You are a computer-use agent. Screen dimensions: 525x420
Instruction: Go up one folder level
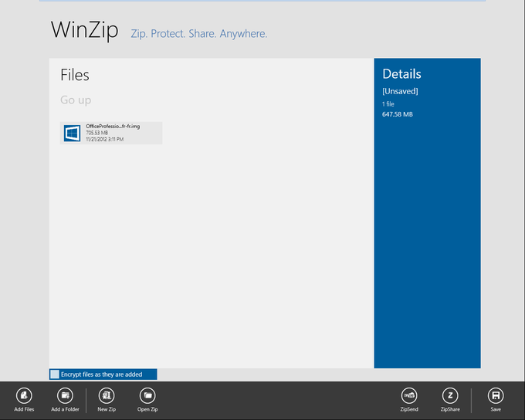pos(76,100)
